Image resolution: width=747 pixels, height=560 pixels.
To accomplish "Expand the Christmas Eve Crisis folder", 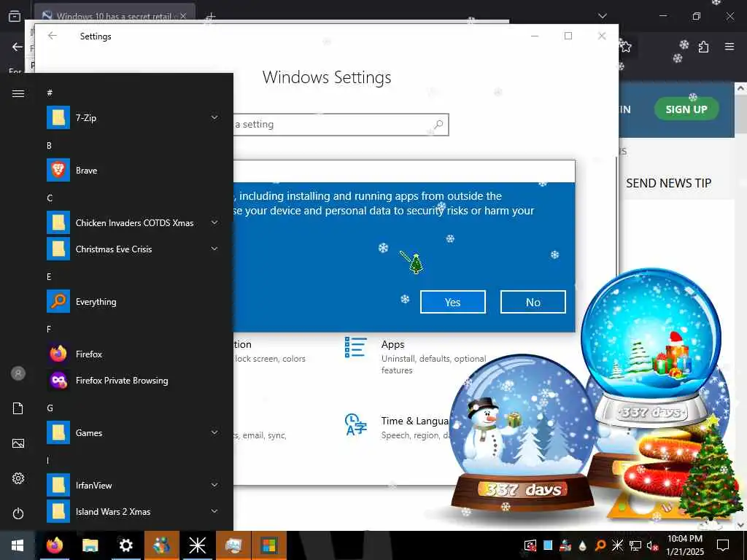I will [214, 249].
